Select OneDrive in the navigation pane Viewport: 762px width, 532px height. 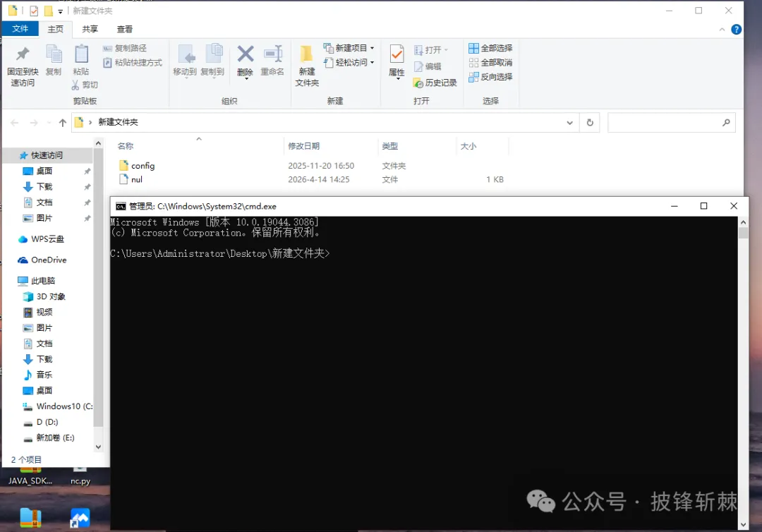[x=49, y=260]
